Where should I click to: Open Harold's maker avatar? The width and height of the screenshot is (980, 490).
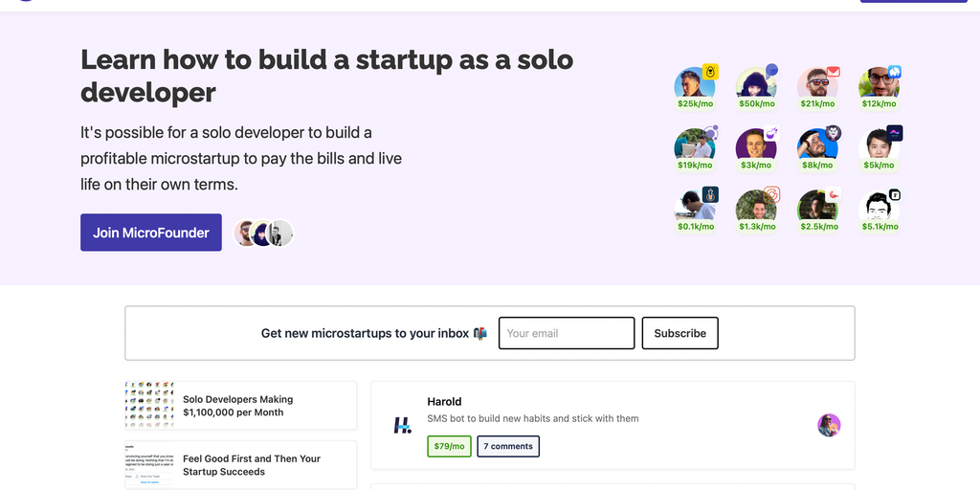point(829,425)
